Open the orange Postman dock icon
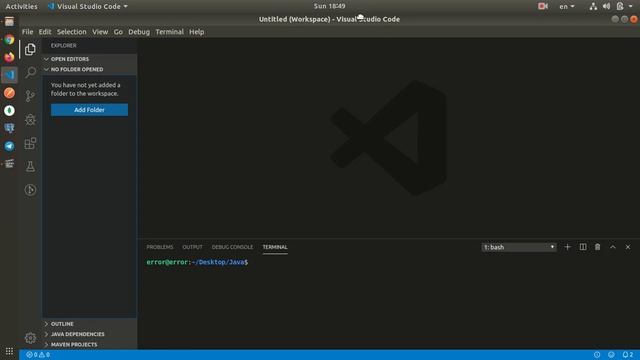This screenshot has height=360, width=640. (9, 93)
